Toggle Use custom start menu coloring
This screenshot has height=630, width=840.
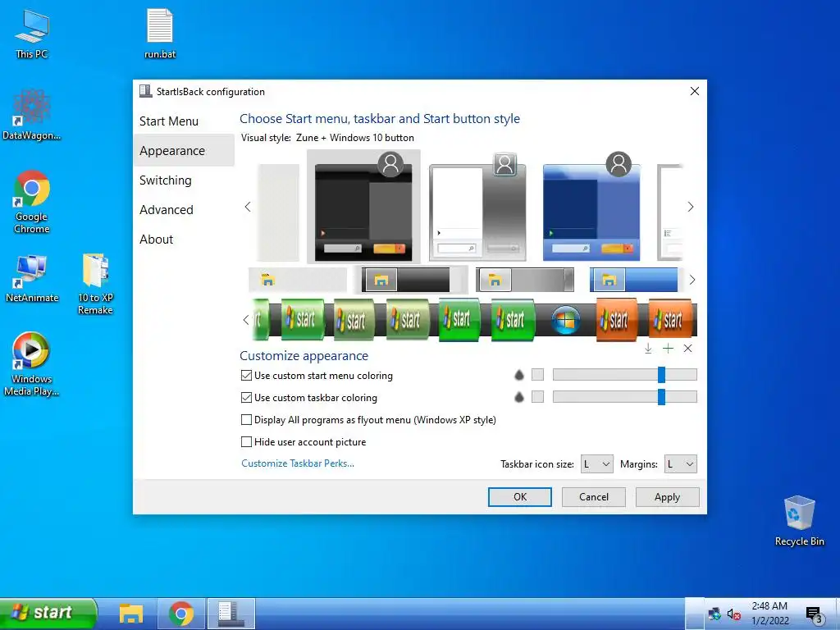[x=317, y=376]
